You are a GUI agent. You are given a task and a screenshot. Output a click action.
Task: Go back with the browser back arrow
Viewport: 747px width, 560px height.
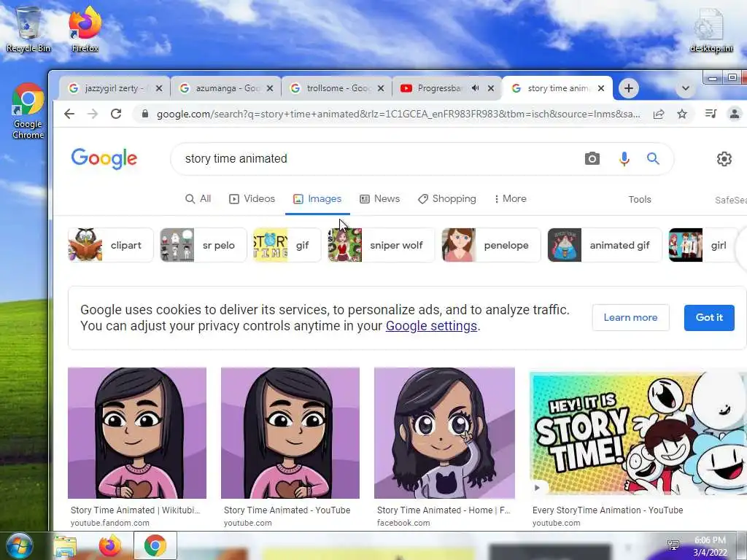coord(69,114)
